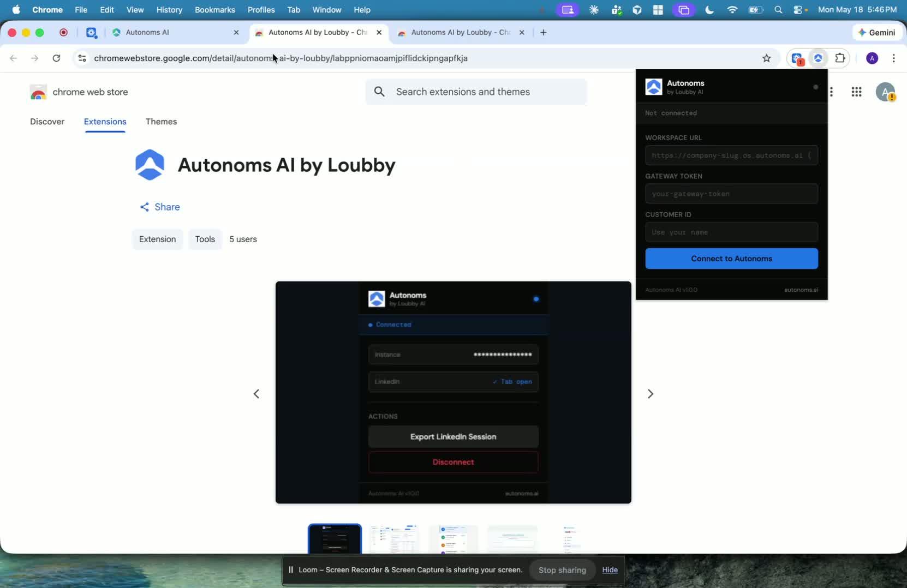
Task: Open the Chrome profile avatar in the toolbar
Action: [x=872, y=58]
